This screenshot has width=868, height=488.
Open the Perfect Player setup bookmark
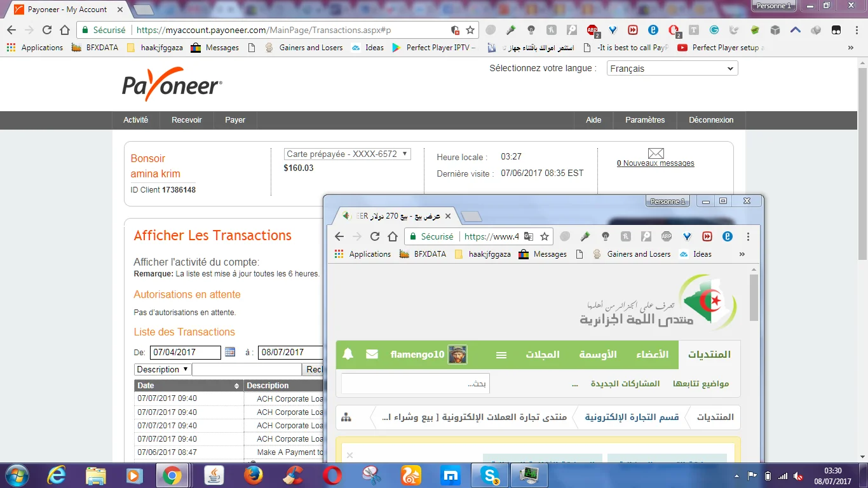coord(721,48)
